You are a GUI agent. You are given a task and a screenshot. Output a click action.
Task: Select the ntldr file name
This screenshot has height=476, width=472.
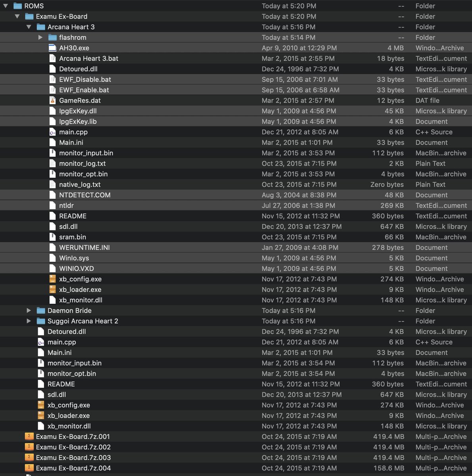(x=66, y=205)
